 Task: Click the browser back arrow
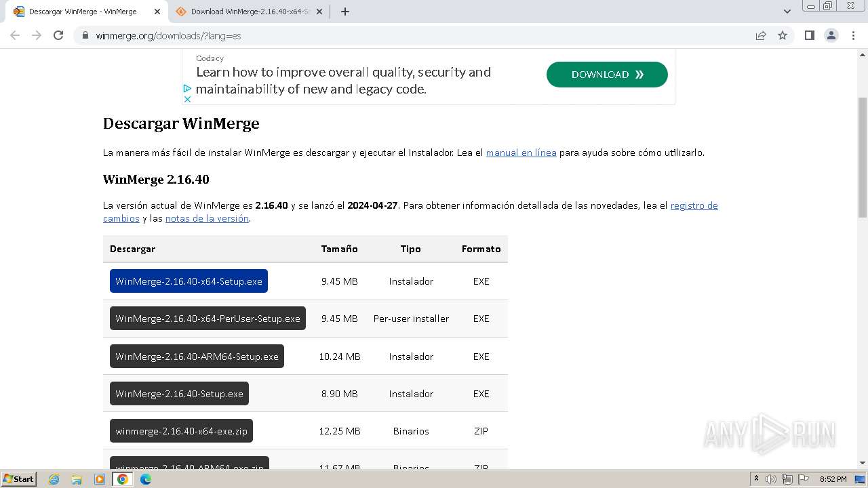click(15, 35)
